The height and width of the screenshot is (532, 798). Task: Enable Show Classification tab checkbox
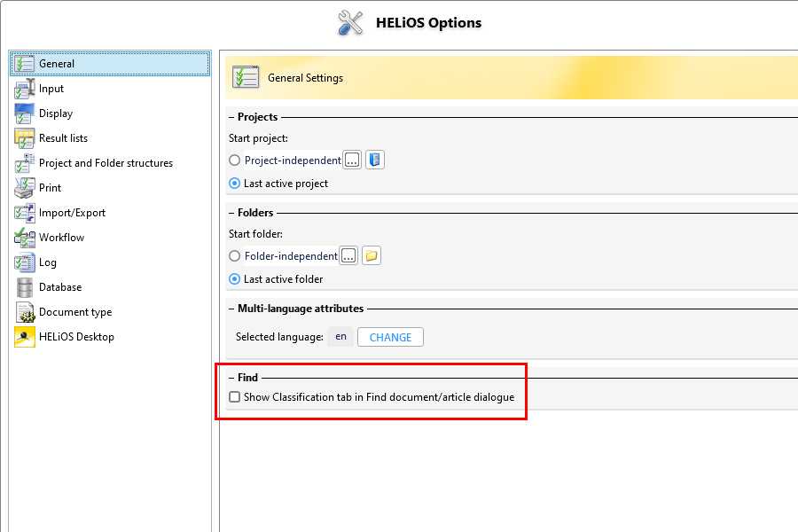[235, 397]
